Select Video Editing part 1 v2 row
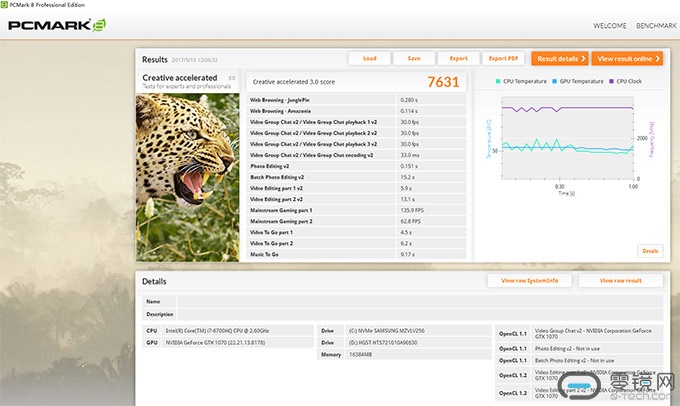Image resolution: width=680 pixels, height=406 pixels. pos(356,188)
